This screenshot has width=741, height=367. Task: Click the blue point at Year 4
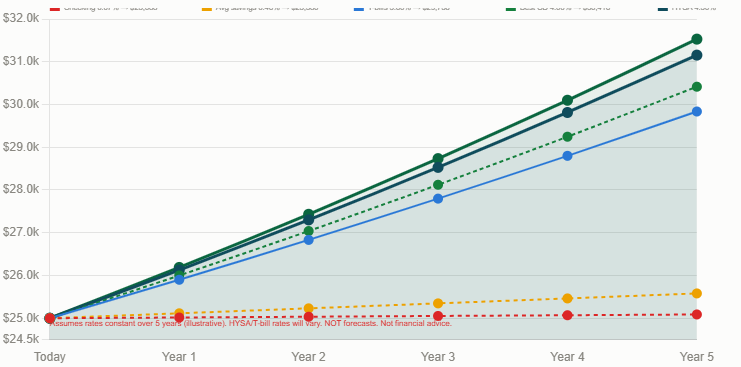point(567,156)
